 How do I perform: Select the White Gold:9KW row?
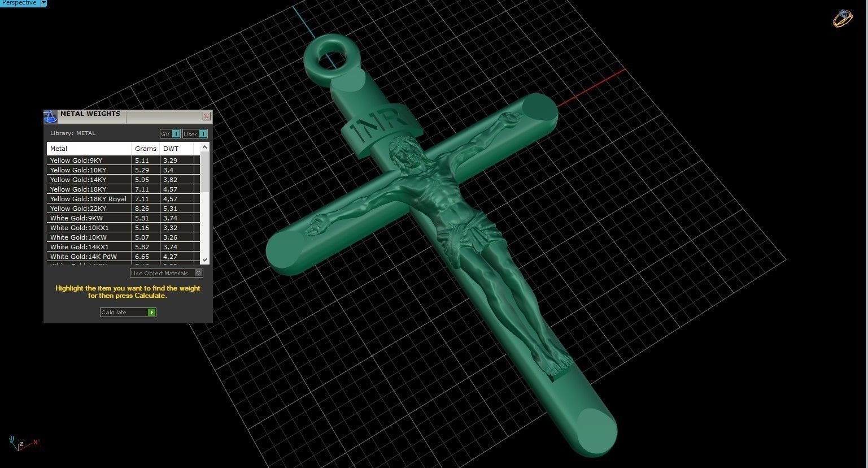[123, 218]
